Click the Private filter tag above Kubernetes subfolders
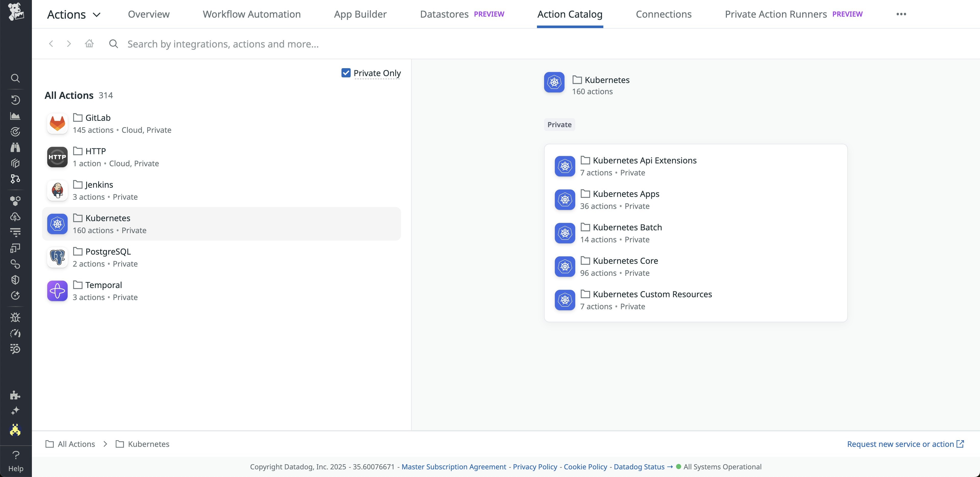 (x=559, y=124)
